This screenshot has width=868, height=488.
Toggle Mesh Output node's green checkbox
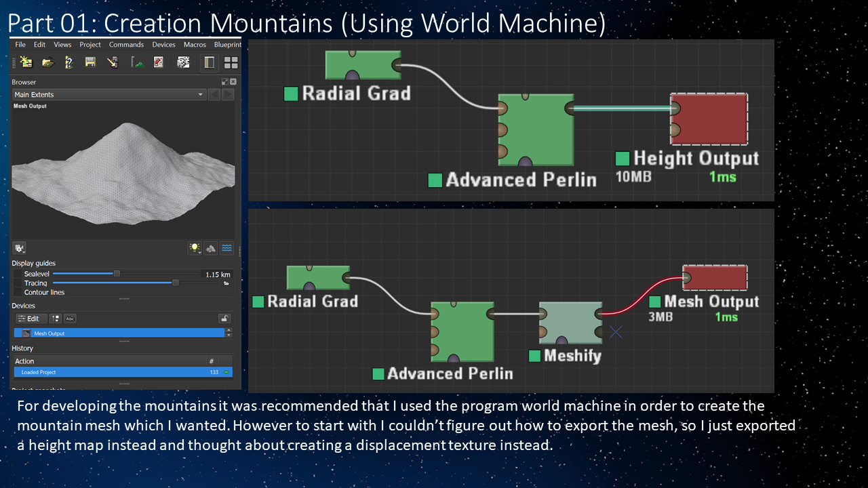pos(655,302)
